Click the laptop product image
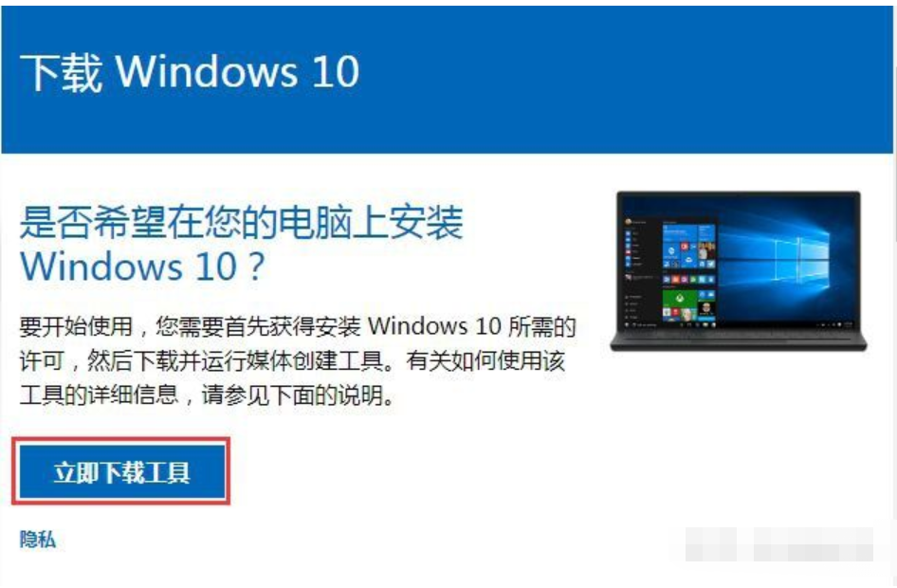This screenshot has width=897, height=588. pyautogui.click(x=739, y=270)
